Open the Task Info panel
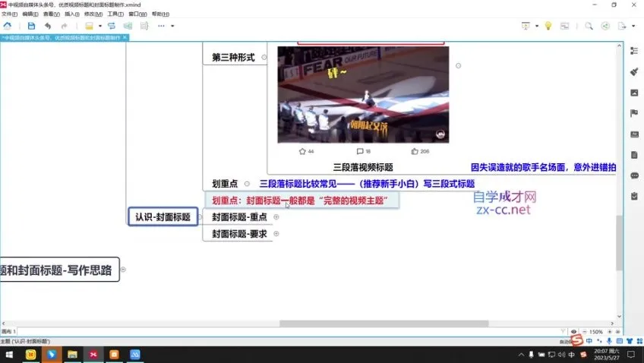Screen dimensions: 644x363 tap(634, 196)
